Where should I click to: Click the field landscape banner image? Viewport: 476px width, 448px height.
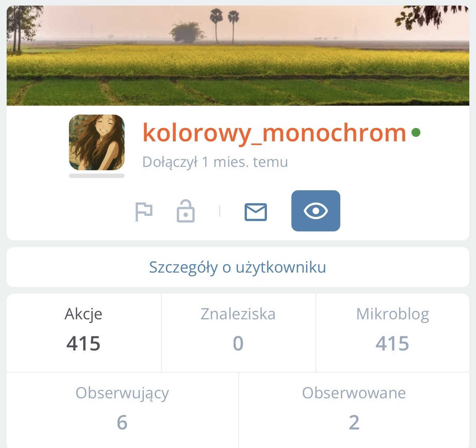tap(238, 56)
